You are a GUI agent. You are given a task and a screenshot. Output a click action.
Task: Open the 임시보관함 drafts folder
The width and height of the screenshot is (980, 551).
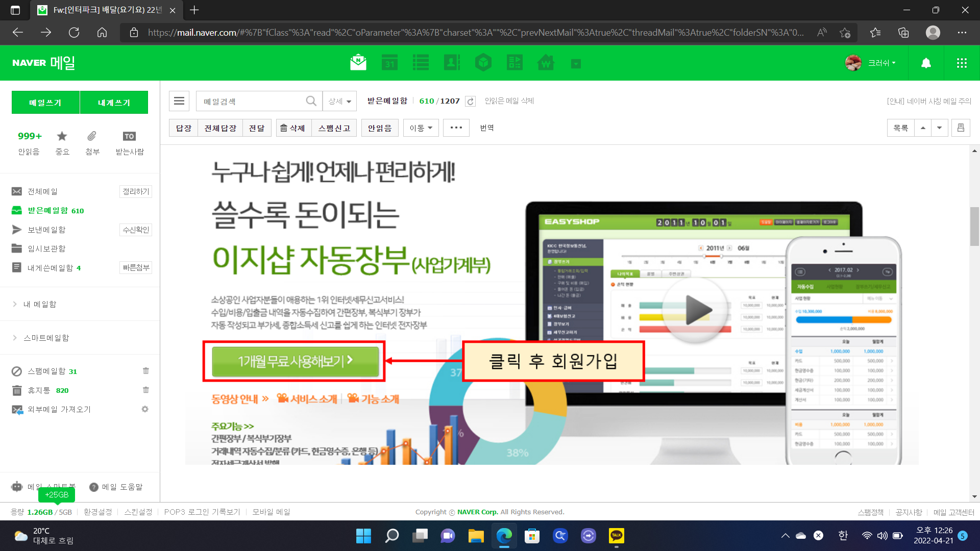point(46,248)
